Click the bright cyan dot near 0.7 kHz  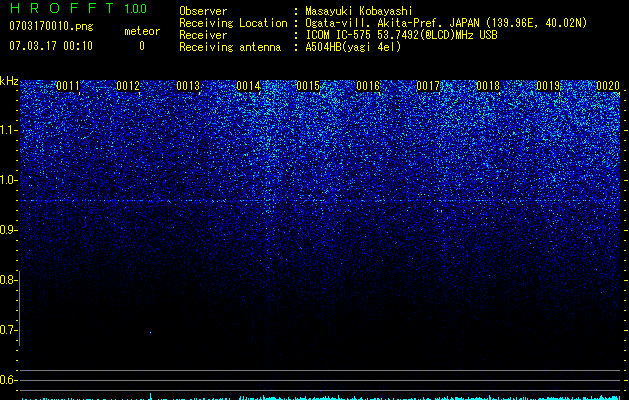tap(150, 333)
